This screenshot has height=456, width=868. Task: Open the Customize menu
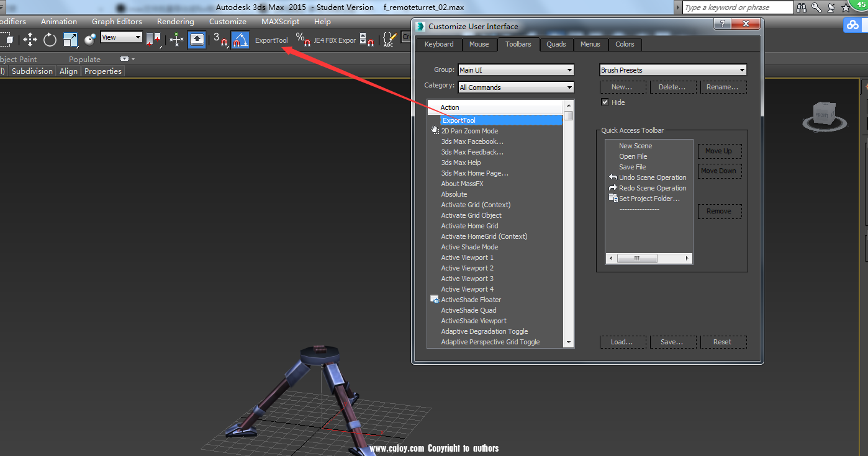tap(227, 21)
